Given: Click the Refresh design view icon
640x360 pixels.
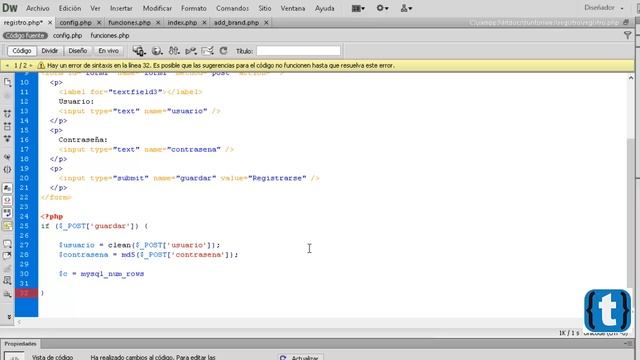Looking at the screenshot, I should (x=223, y=51).
